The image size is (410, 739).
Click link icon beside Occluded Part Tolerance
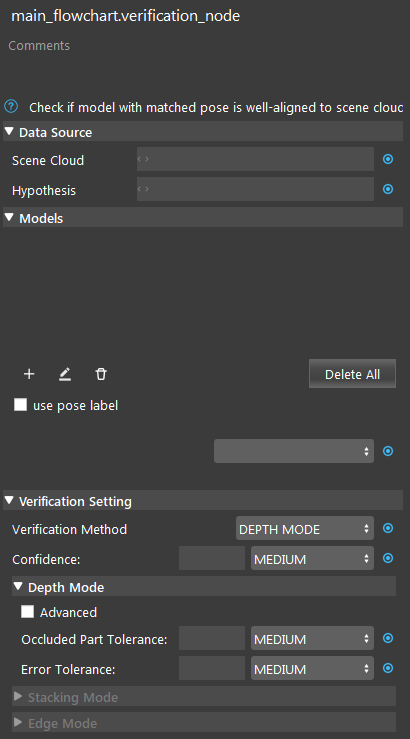pos(388,638)
